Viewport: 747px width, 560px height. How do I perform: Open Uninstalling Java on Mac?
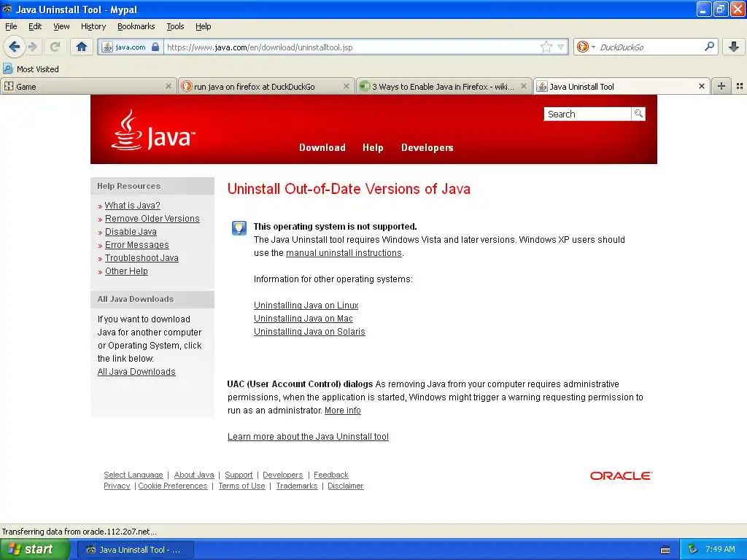pyautogui.click(x=303, y=319)
